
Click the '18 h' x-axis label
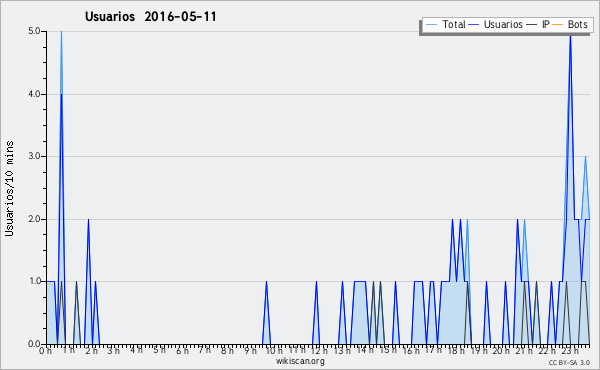[x=456, y=351]
